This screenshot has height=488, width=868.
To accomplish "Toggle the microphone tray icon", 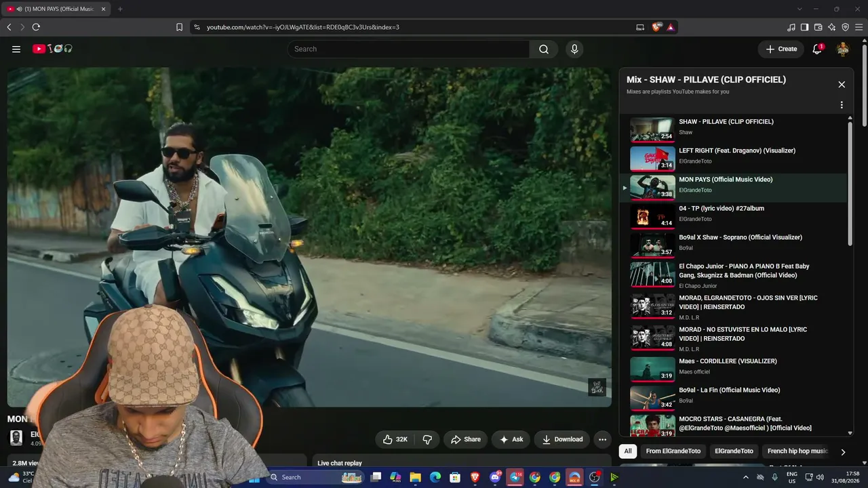I will pyautogui.click(x=774, y=477).
